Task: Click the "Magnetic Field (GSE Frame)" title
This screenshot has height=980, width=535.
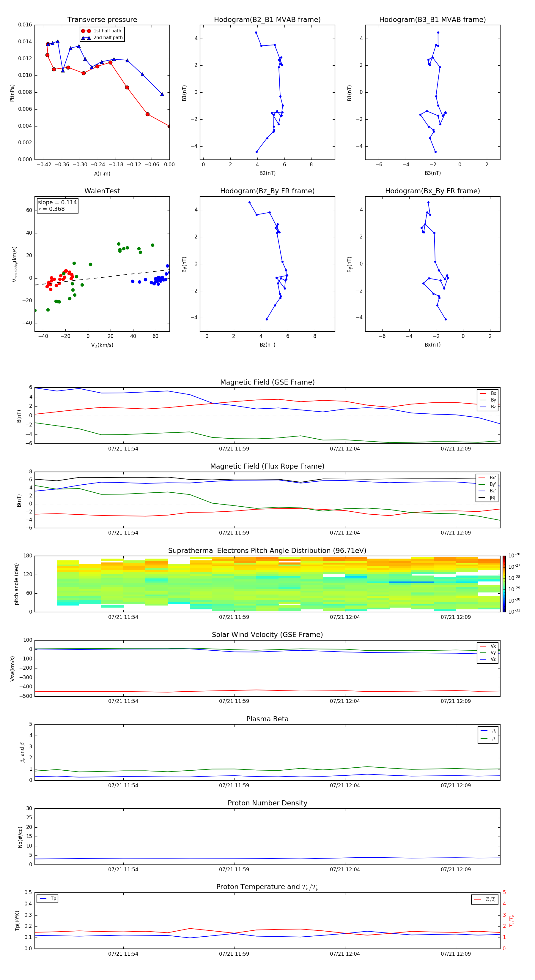Action: [x=267, y=382]
